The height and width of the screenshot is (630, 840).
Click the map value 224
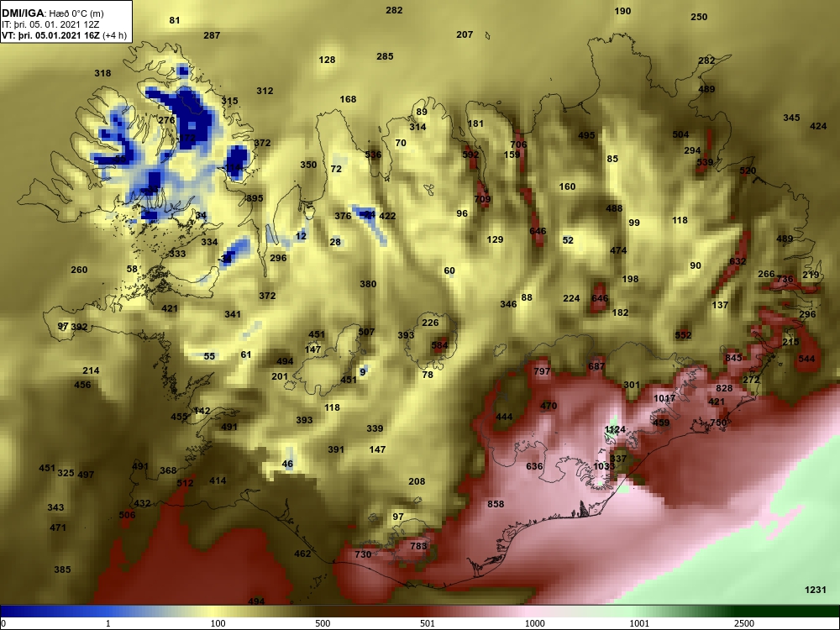click(571, 298)
